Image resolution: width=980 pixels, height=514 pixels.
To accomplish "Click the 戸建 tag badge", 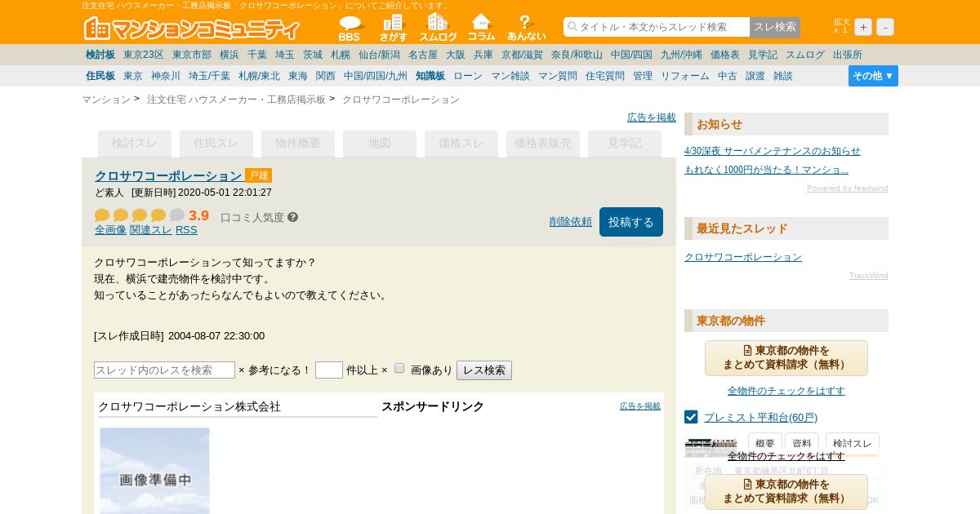I will coord(258,175).
